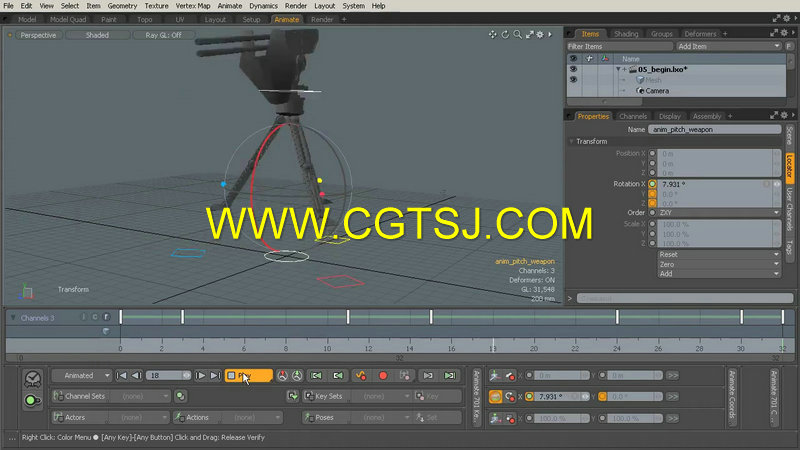Click the orange Play button
This screenshot has height=450, width=800.
(x=249, y=376)
